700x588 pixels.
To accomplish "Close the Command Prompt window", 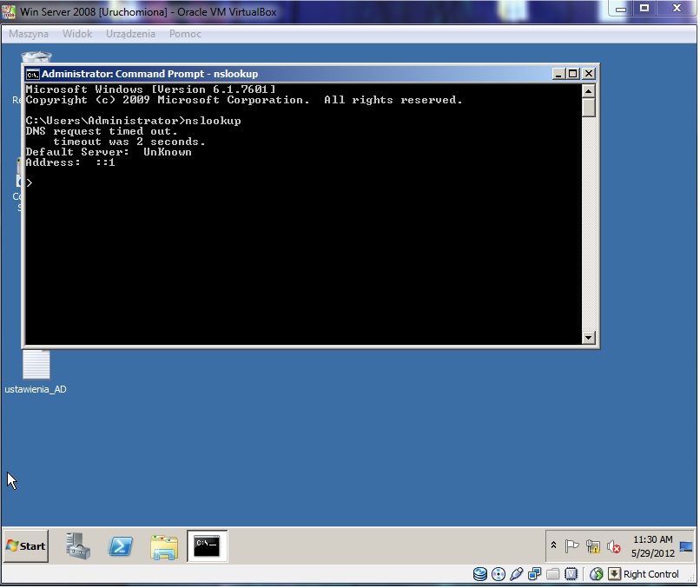I will tap(589, 74).
